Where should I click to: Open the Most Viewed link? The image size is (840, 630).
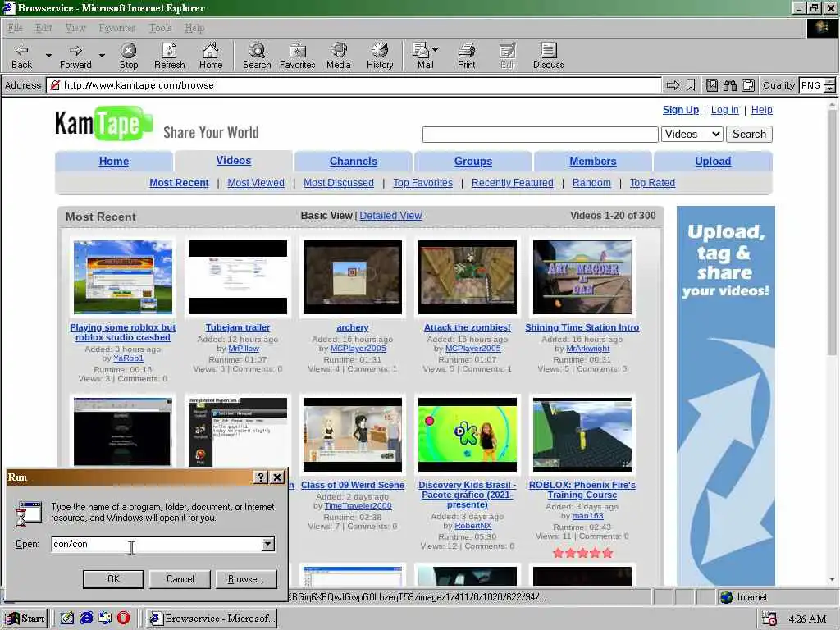(x=256, y=183)
